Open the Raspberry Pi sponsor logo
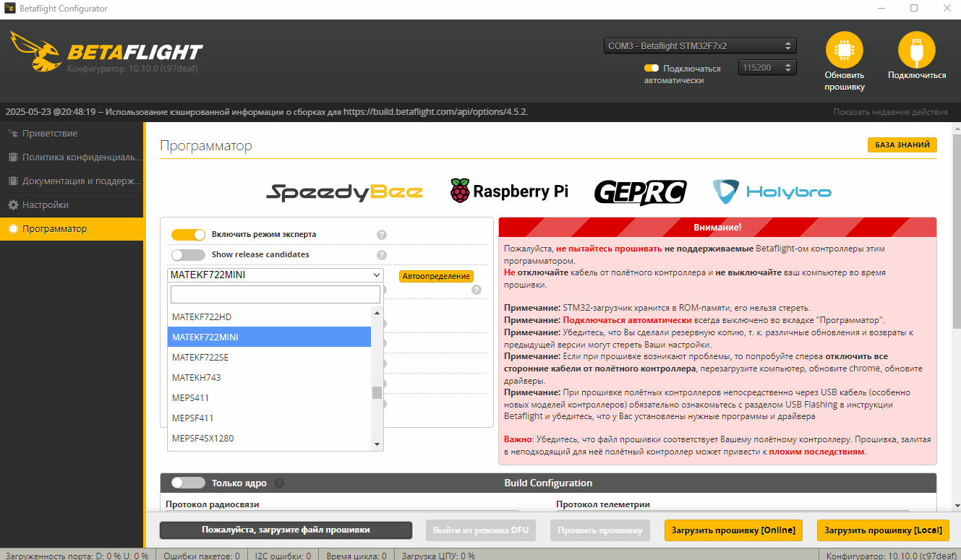961x560 pixels. pyautogui.click(x=509, y=191)
